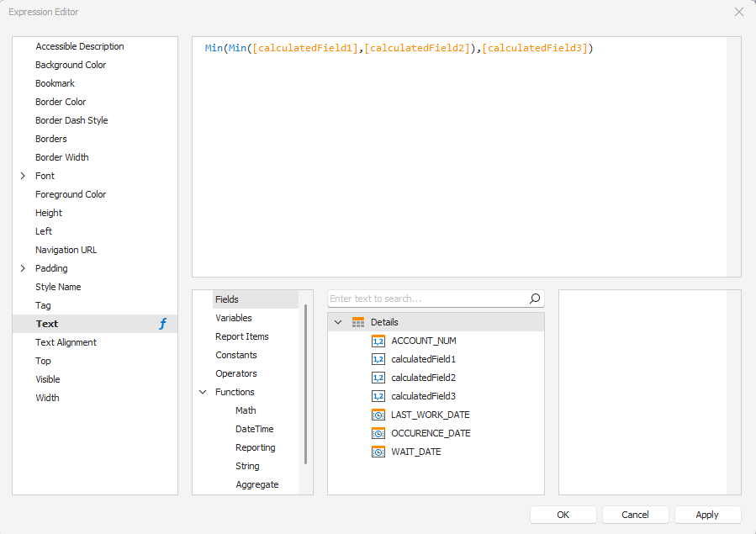The image size is (756, 534).
Task: Click the LAST_WORK_DATE date field icon
Action: tap(378, 415)
